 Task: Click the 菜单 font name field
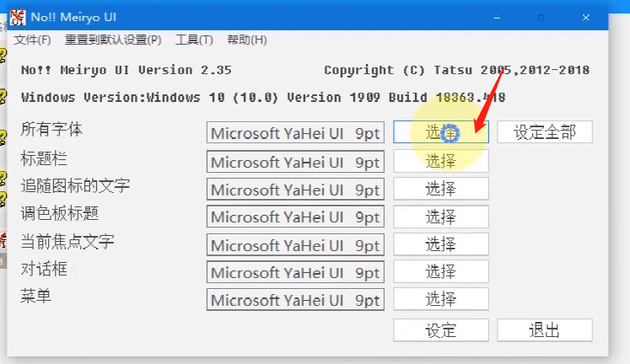click(x=295, y=300)
